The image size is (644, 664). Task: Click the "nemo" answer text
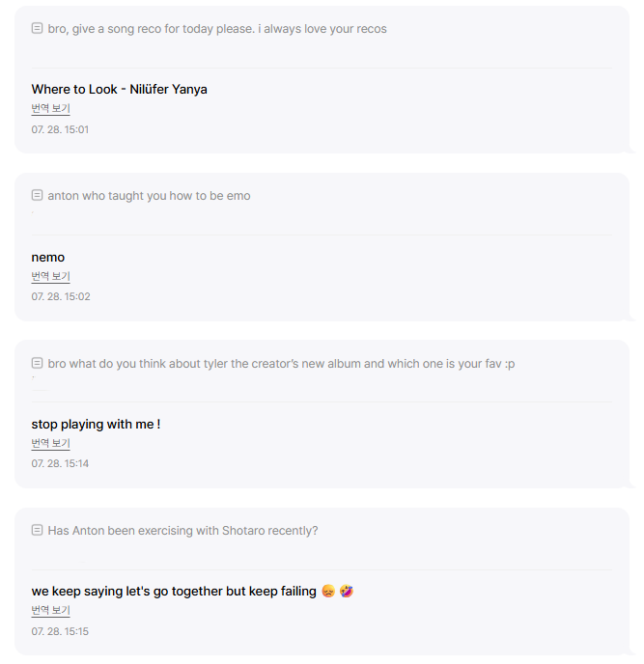pyautogui.click(x=48, y=258)
